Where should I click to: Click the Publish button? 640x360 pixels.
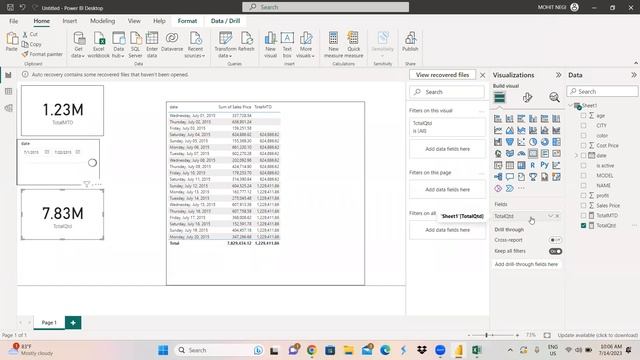pyautogui.click(x=410, y=42)
